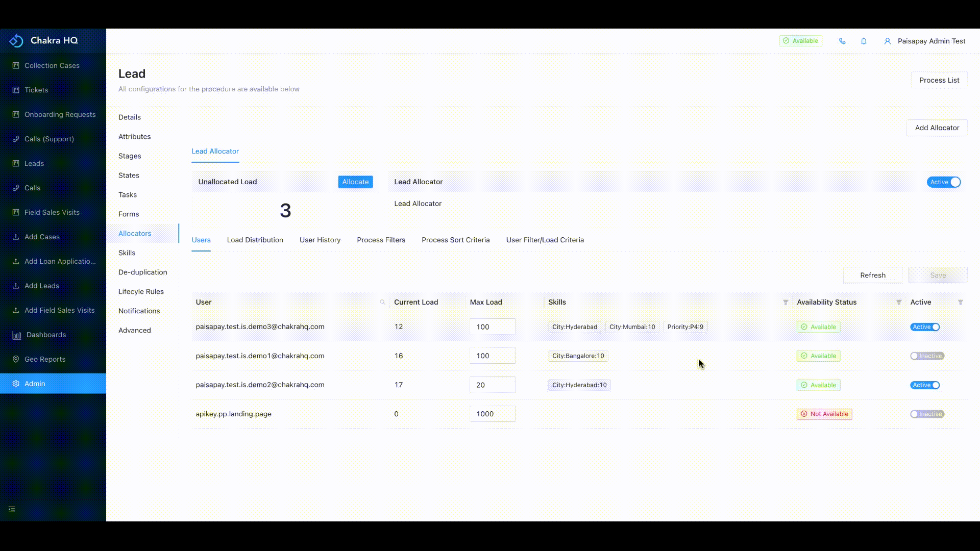Edit the Max Load field showing 1000
Image resolution: width=980 pixels, height=551 pixels.
tap(492, 414)
